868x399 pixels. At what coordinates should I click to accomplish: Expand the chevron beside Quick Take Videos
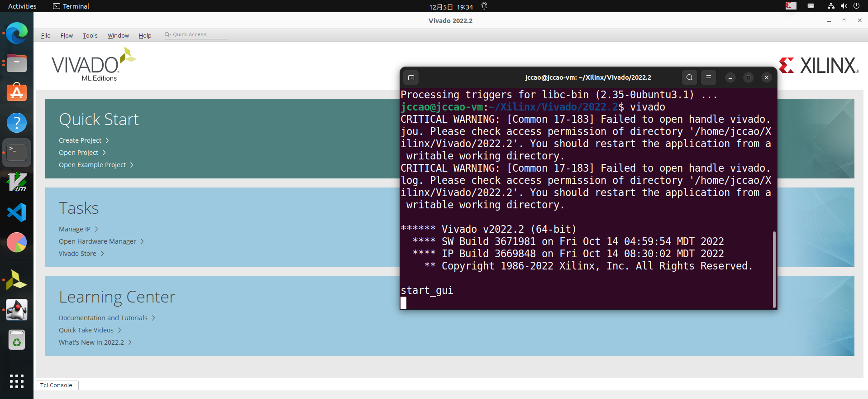pos(119,330)
